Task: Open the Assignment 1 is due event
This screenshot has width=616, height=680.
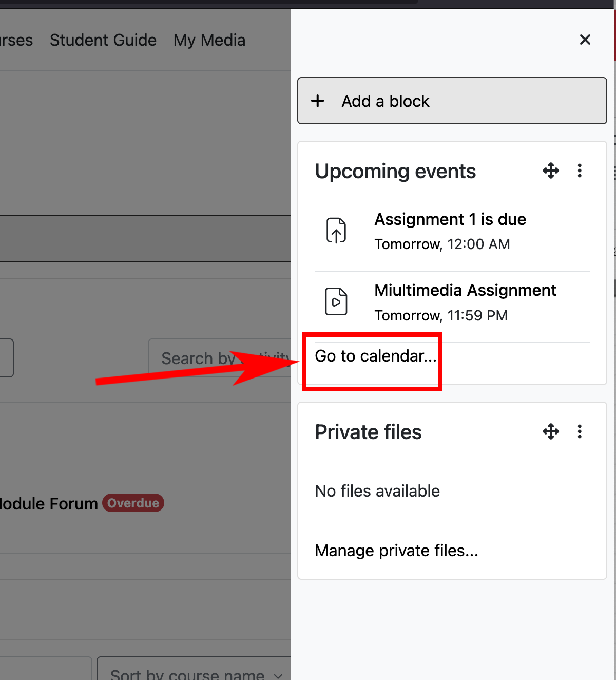Action: point(450,219)
